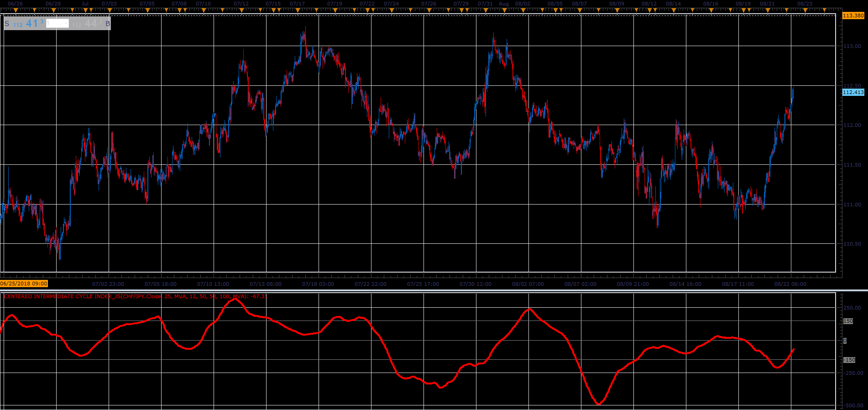Click the orange marker under the 06/26 date
Viewport: 868px width, 410px height.
click(16, 11)
